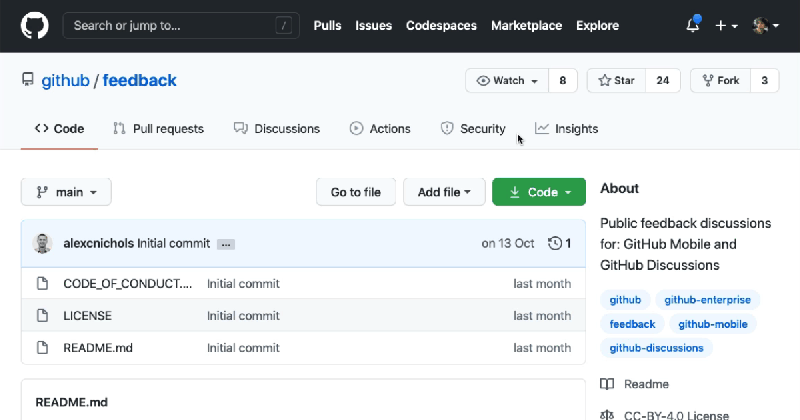The image size is (800, 420).
Task: Click the file icon for README.md
Action: click(42, 348)
